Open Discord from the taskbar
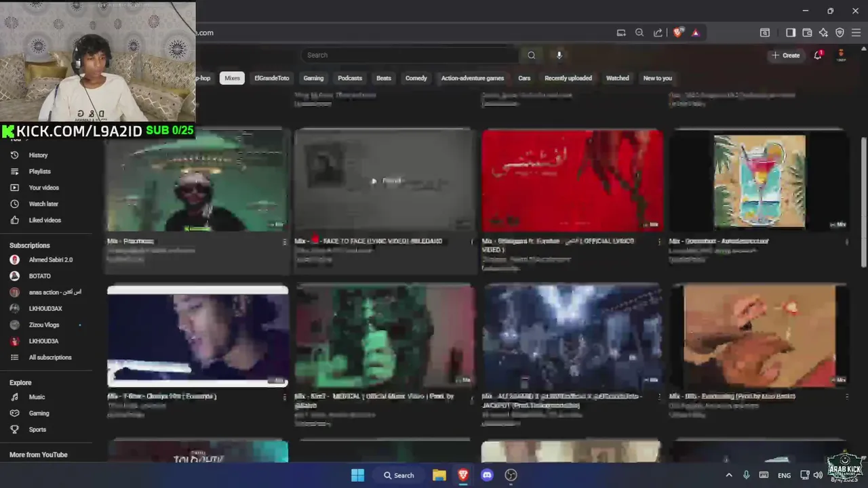The width and height of the screenshot is (868, 488). pyautogui.click(x=487, y=475)
